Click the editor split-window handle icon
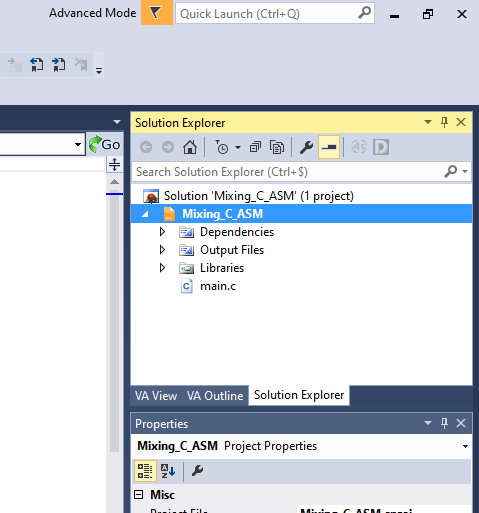This screenshot has height=513, width=479. (x=114, y=164)
